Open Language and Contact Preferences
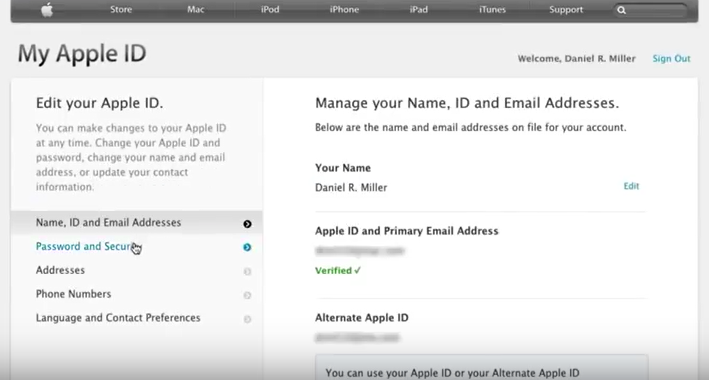709x380 pixels. [137, 318]
